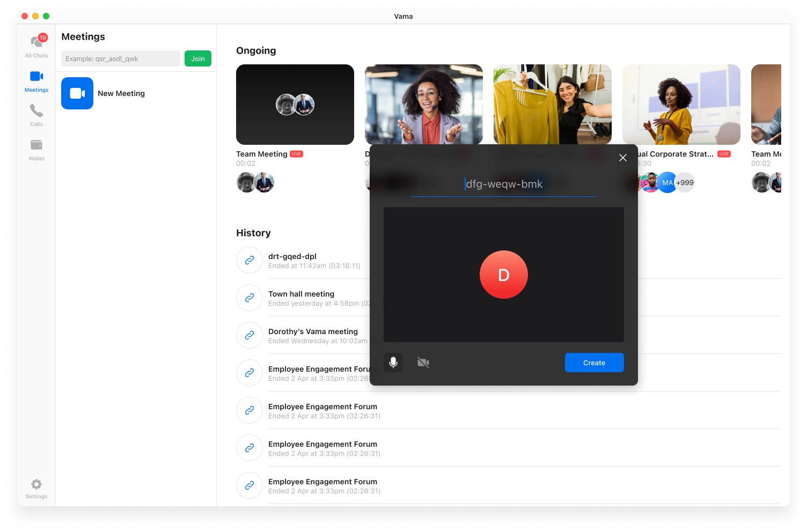Click the Corporate Strat... meeting title
807x532 pixels.
(676, 154)
